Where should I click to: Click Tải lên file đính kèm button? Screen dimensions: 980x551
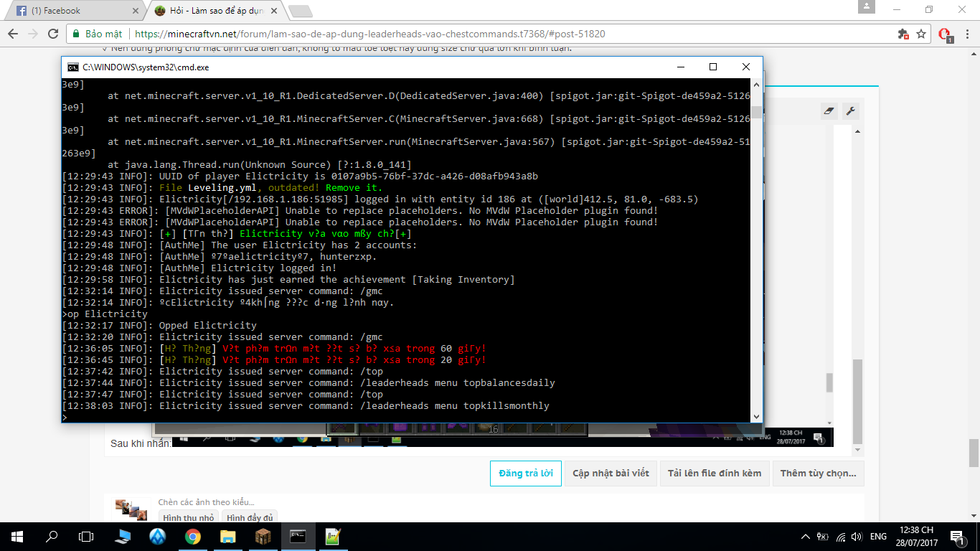click(715, 474)
